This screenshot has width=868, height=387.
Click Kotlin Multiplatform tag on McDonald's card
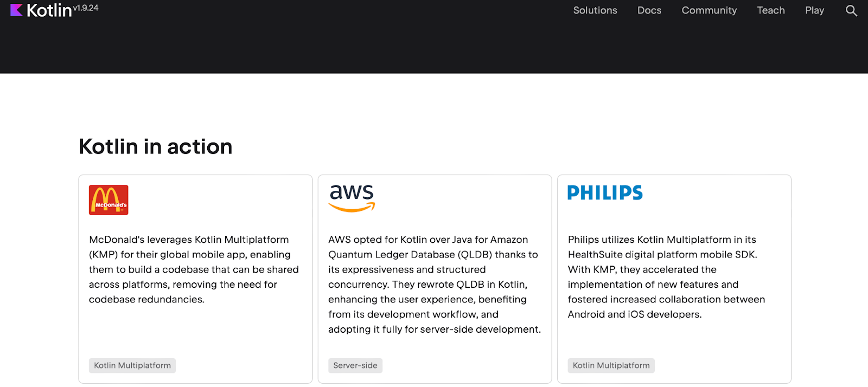point(132,365)
